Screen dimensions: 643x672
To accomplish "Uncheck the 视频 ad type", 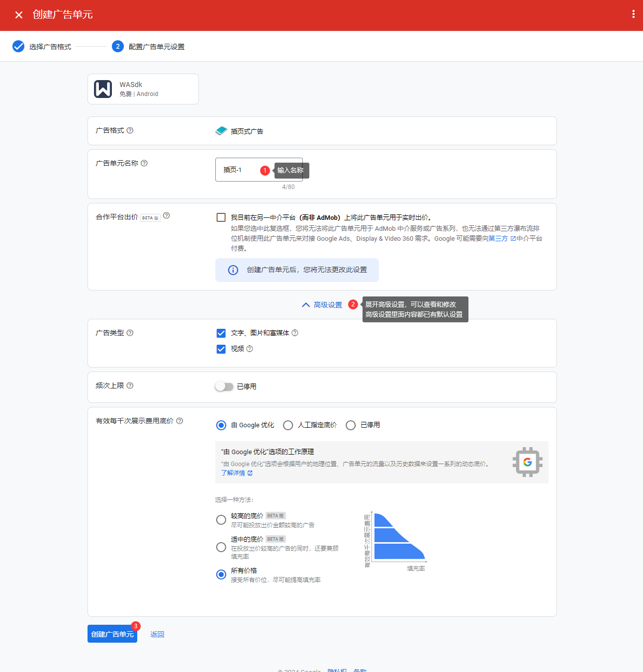I will 221,349.
